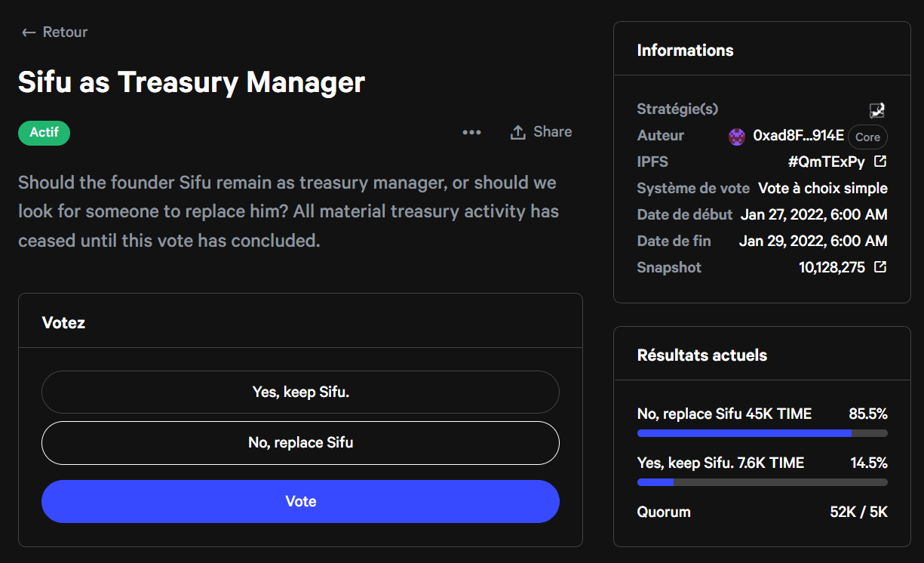Click the strategy icon in Informations
Image resolution: width=924 pixels, height=563 pixels.
pos(876,110)
